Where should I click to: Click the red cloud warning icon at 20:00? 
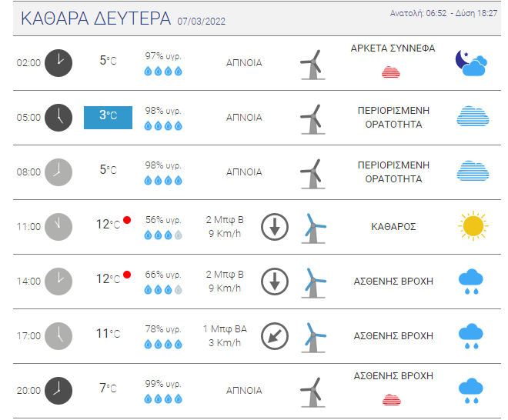coord(392,398)
